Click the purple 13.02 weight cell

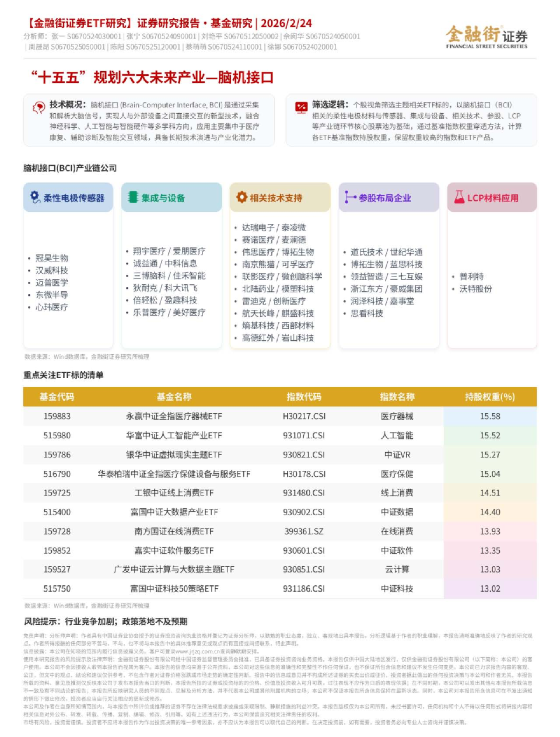[x=489, y=589]
